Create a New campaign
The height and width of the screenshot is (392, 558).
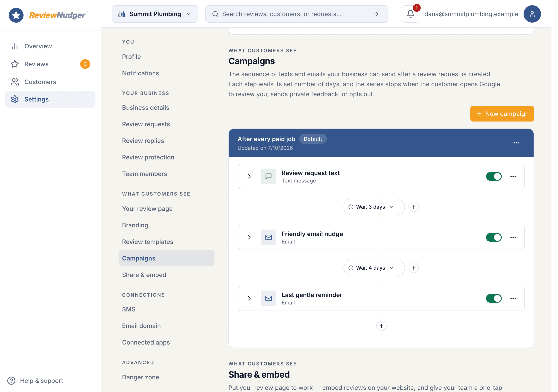tap(508, 115)
